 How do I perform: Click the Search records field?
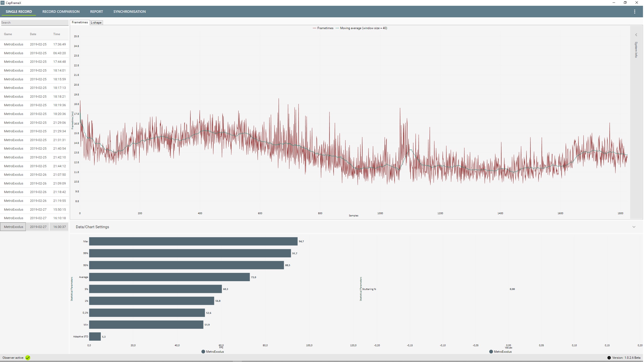pos(35,23)
